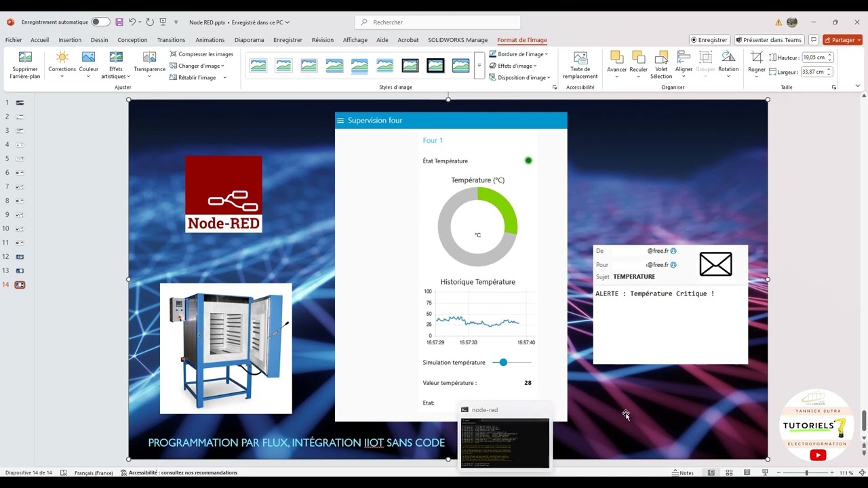868x488 pixels.
Task: Go to the Affichage tab
Action: [355, 40]
